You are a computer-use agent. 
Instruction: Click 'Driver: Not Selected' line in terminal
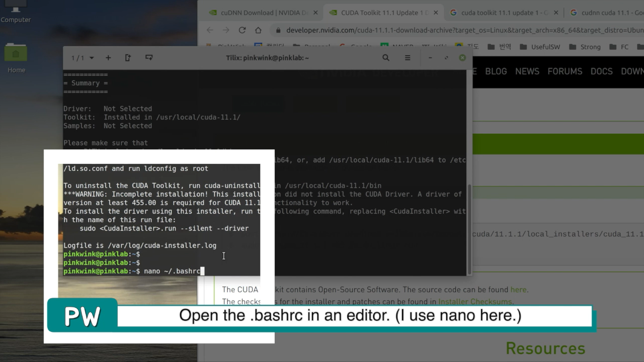click(108, 109)
